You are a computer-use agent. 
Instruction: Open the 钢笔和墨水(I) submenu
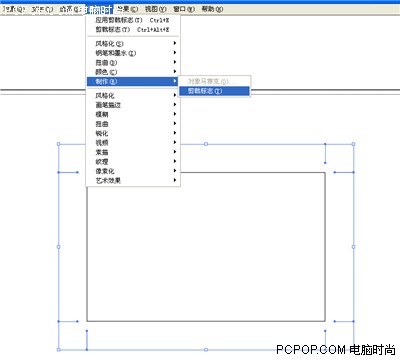tap(133, 53)
